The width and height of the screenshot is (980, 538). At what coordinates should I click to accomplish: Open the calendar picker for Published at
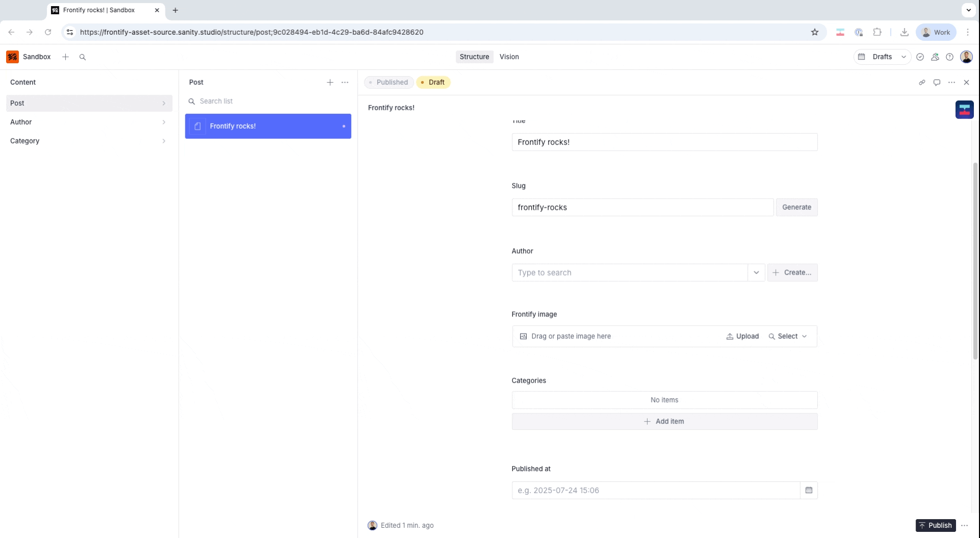point(809,490)
